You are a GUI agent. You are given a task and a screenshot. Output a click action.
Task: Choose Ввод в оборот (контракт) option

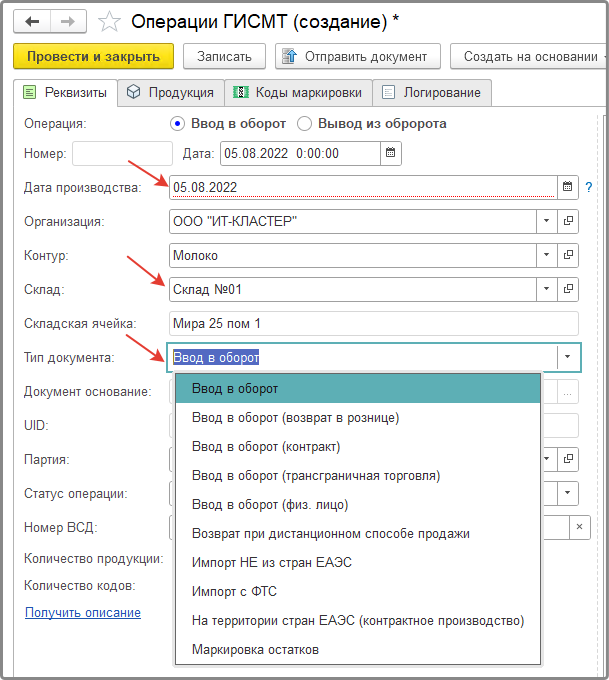(x=358, y=447)
